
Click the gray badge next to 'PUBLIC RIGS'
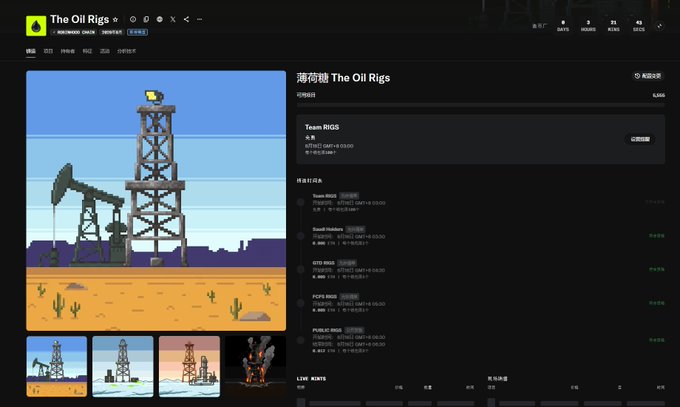[x=355, y=330]
